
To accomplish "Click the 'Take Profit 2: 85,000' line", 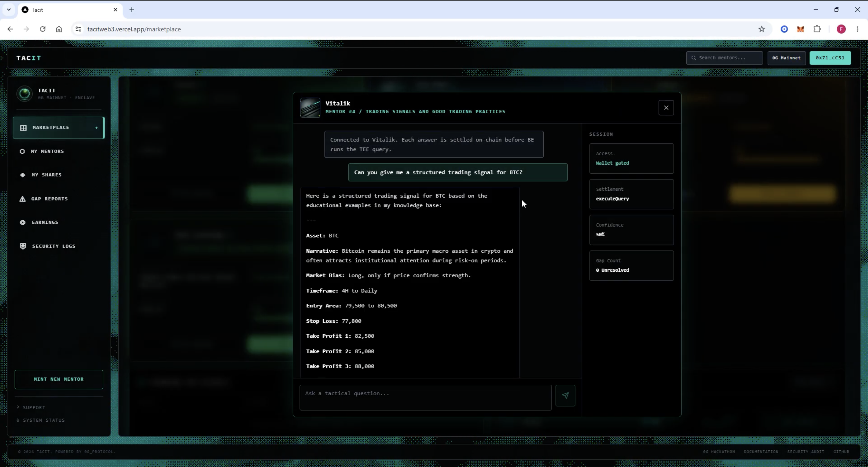I will pyautogui.click(x=340, y=351).
